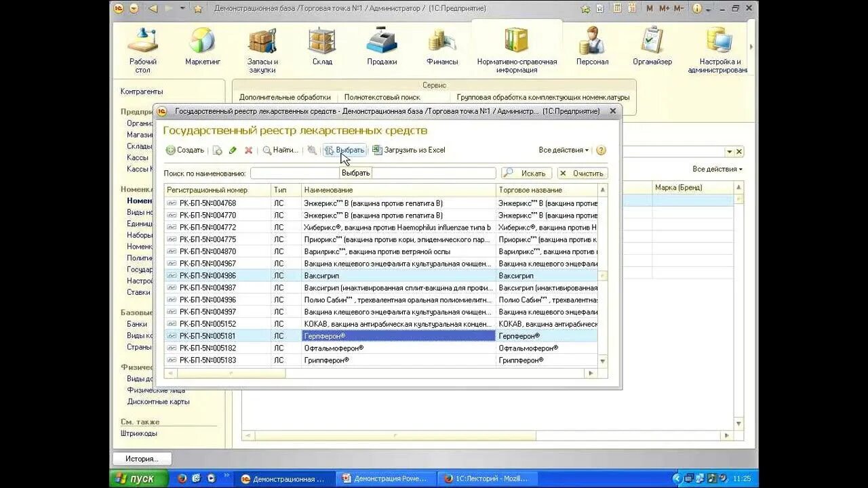Image resolution: width=868 pixels, height=488 pixels.
Task: Select the Офтальмоферон® name cell
Action: click(x=399, y=348)
